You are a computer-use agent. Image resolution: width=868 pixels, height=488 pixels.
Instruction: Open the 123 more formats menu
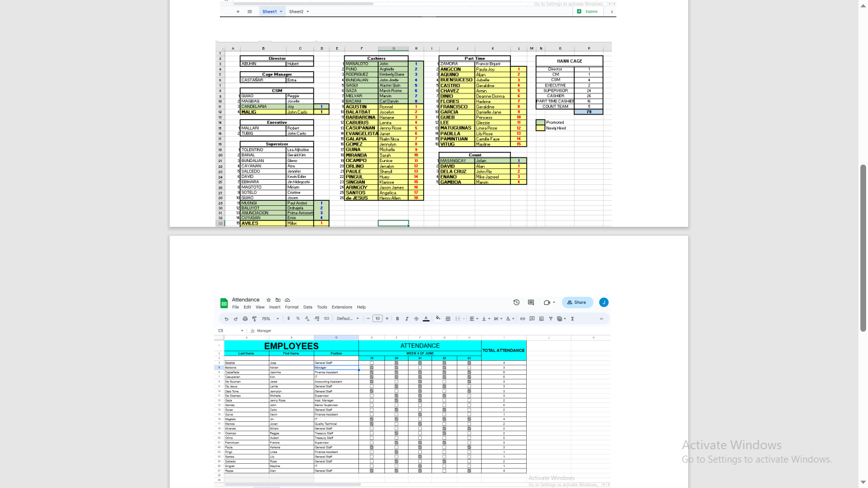(x=327, y=319)
